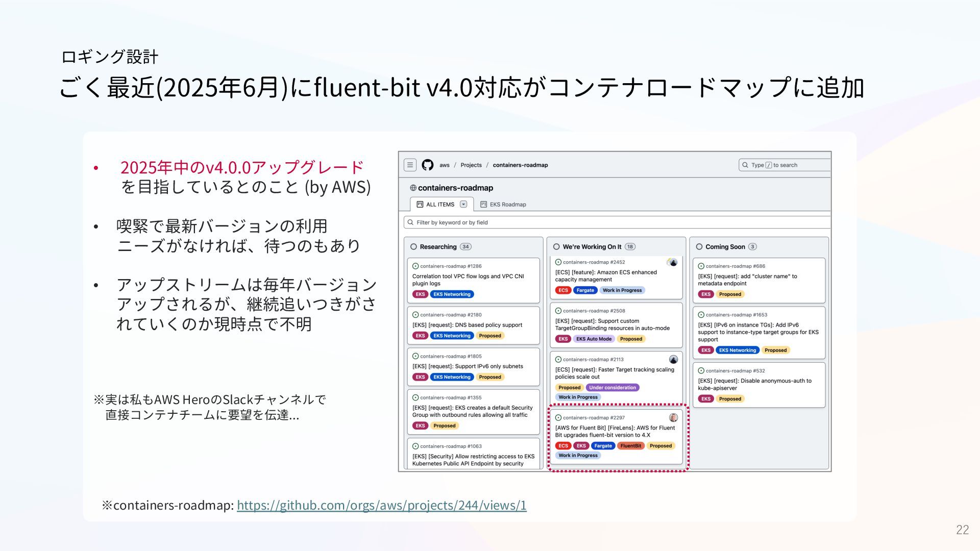980x551 pixels.
Task: Click the Coming Soon count badge 3
Action: 752,246
